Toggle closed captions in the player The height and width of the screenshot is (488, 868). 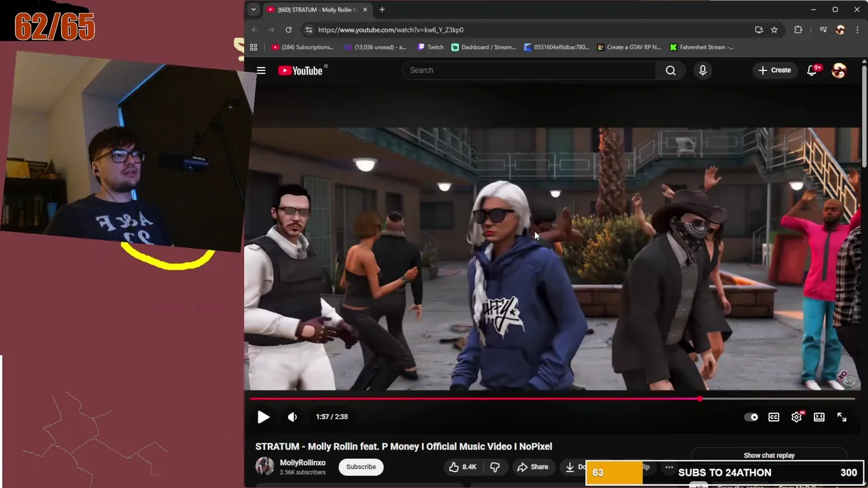tap(774, 417)
